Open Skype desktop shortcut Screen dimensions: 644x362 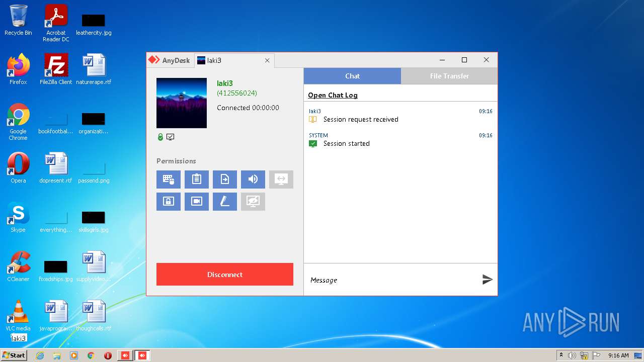point(18,217)
